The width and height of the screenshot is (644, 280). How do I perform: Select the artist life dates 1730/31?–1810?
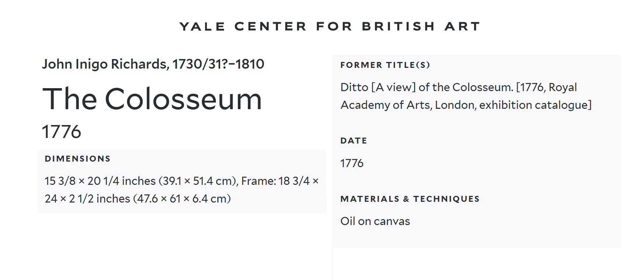click(x=218, y=64)
